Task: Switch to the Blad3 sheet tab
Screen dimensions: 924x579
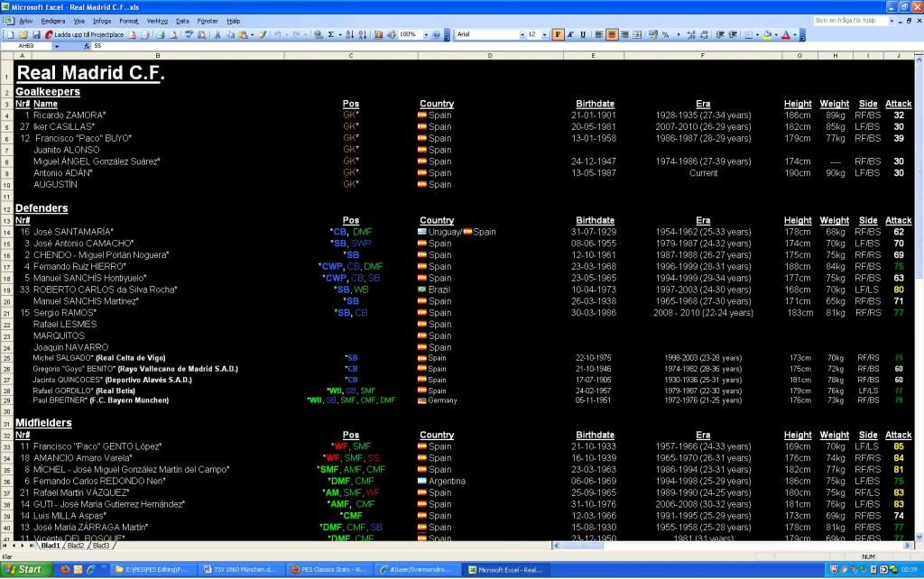Action: tap(101, 546)
